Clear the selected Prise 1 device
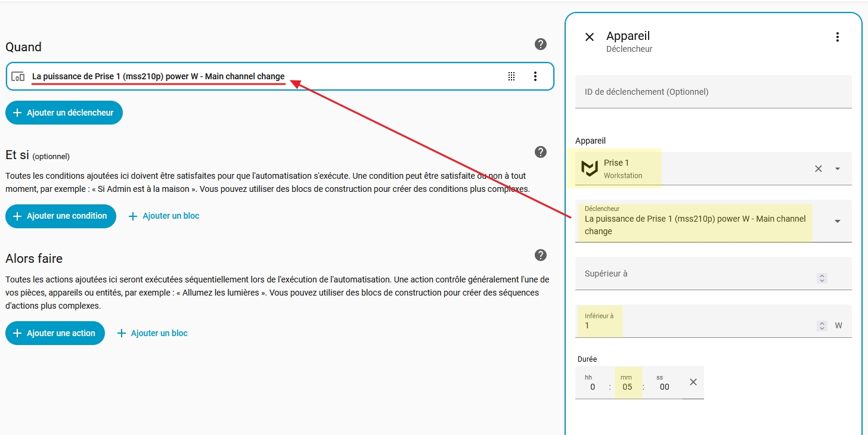Image resolution: width=868 pixels, height=435 pixels. tap(819, 169)
